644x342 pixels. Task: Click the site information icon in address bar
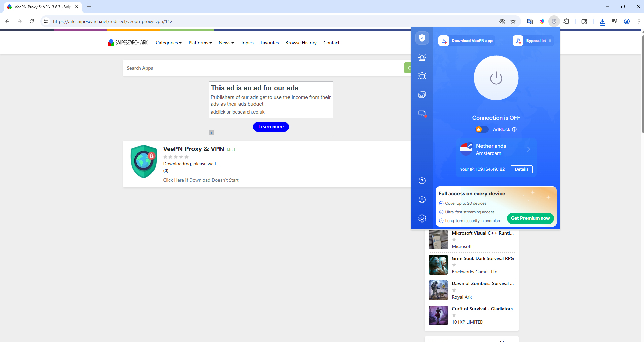[46, 21]
